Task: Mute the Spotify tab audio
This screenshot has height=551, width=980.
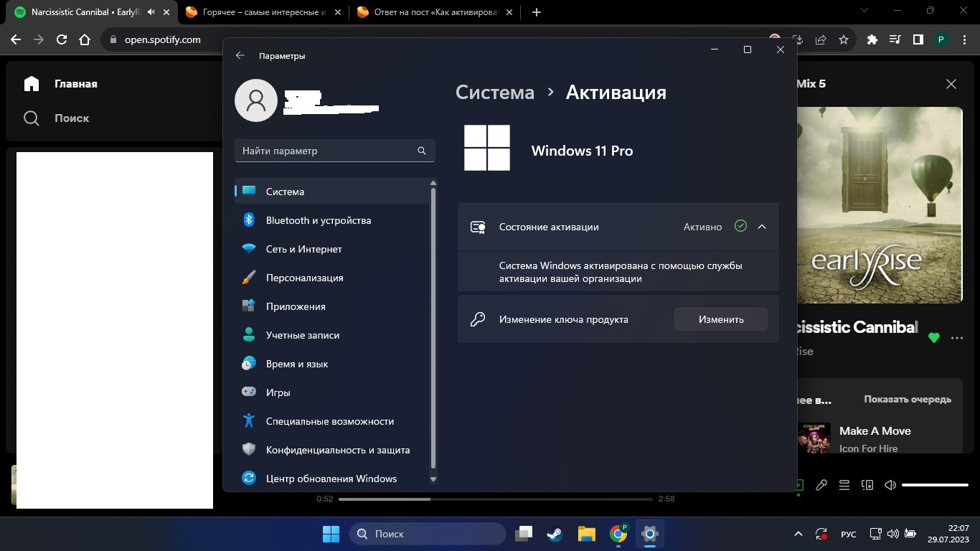Action: 151,12
